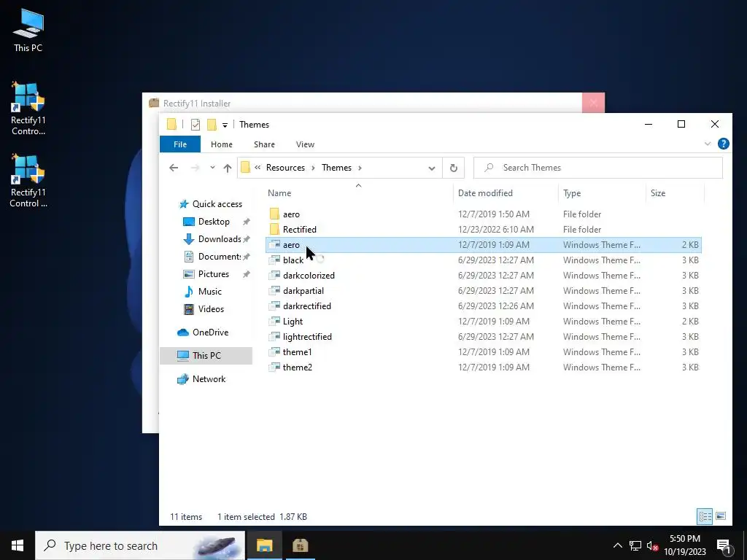Select Network in the navigation pane

(201, 379)
